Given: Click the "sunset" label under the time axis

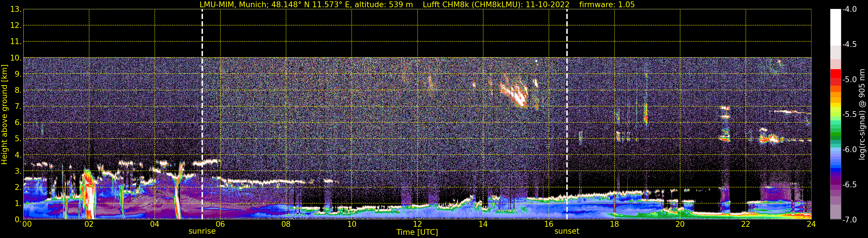Looking at the screenshot, I should (x=567, y=231).
